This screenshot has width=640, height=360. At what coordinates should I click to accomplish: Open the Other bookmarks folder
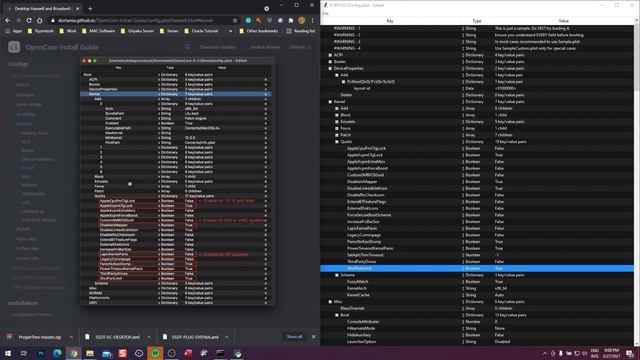tap(258, 31)
